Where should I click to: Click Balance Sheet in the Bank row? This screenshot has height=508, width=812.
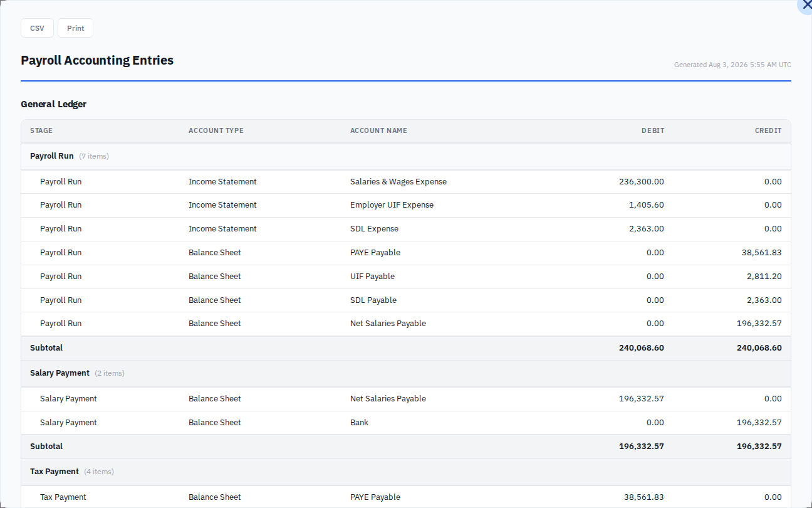(x=215, y=423)
